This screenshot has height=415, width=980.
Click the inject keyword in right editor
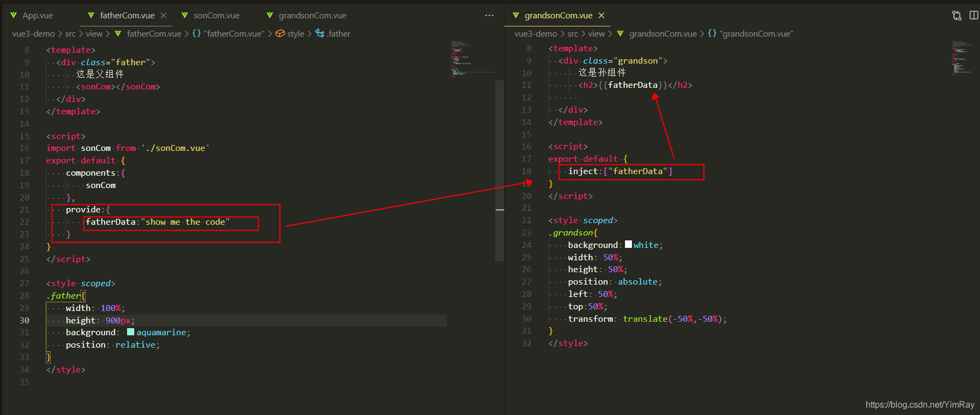pos(583,171)
